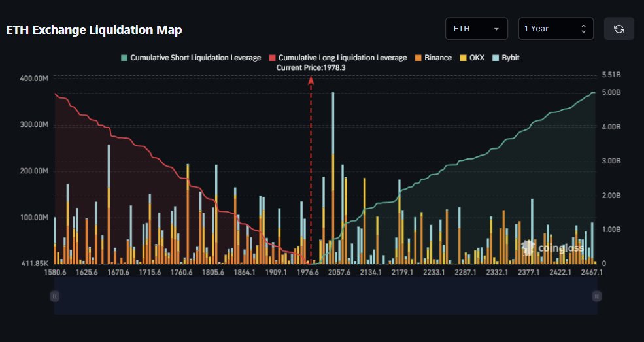Image resolution: width=644 pixels, height=342 pixels.
Task: Click the left range slider handle
Action: point(55,296)
